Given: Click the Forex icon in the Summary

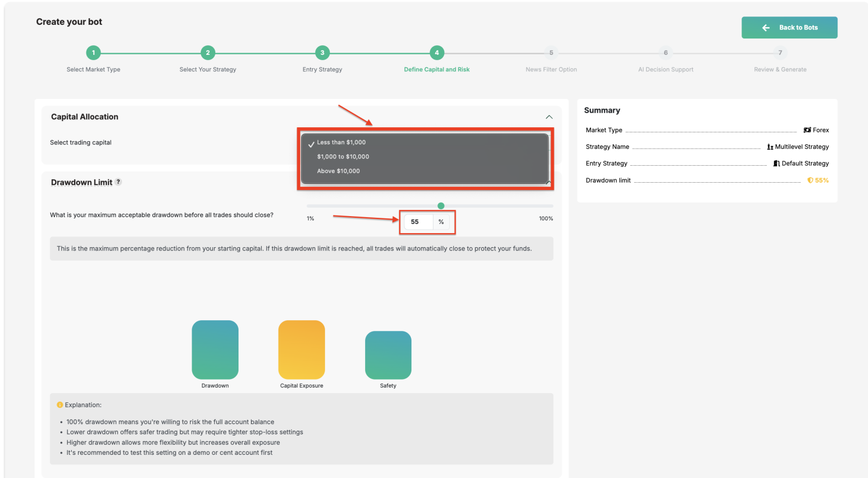Looking at the screenshot, I should [x=807, y=130].
